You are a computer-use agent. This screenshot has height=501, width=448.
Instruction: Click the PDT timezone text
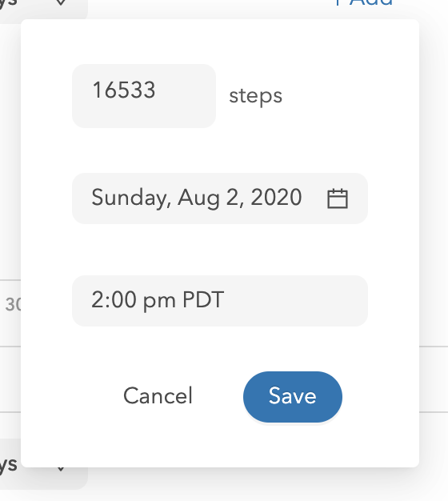coord(203,299)
